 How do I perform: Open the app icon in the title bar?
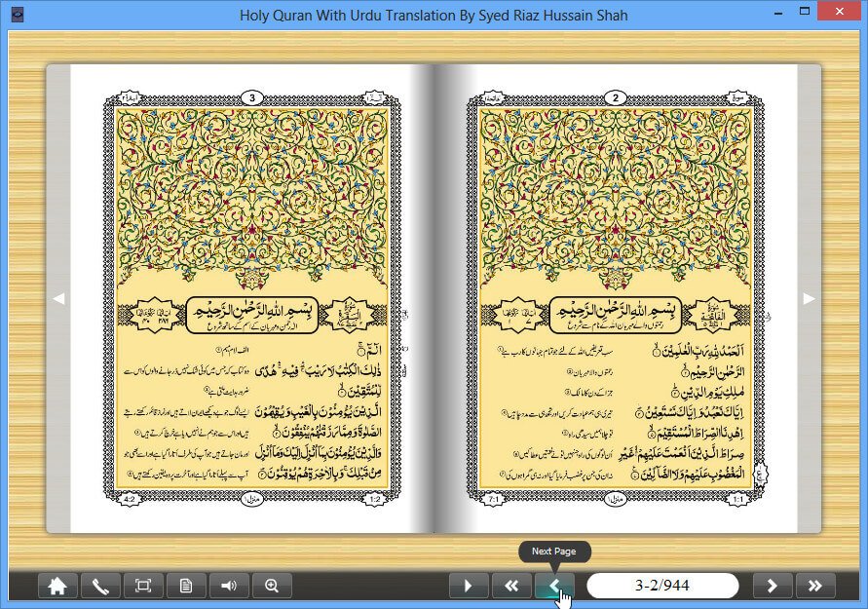pos(18,15)
